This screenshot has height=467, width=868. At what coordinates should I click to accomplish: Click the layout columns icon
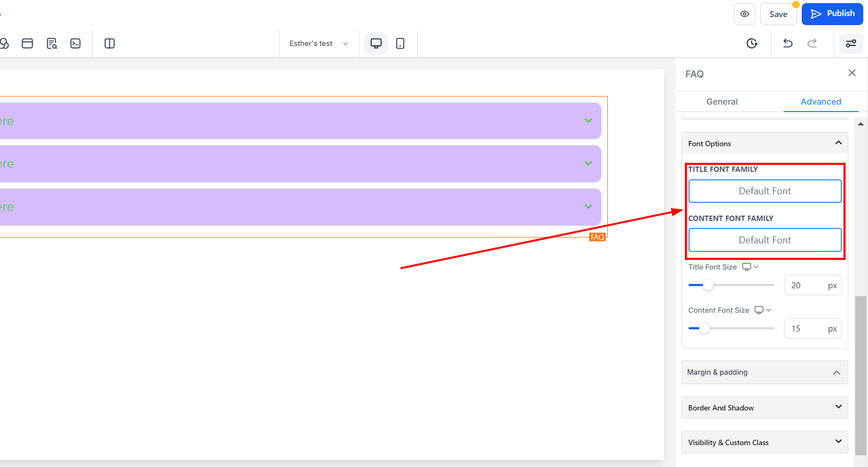click(110, 43)
